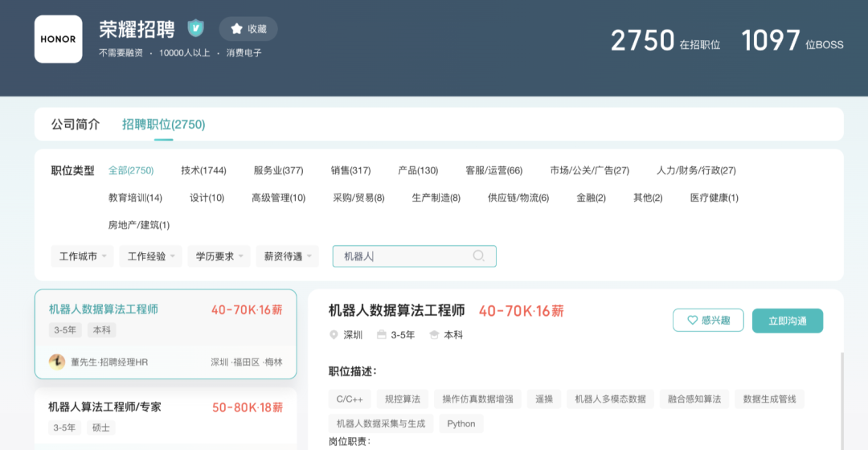868x450 pixels.
Task: Click the search field containing 机器人
Action: coord(414,256)
